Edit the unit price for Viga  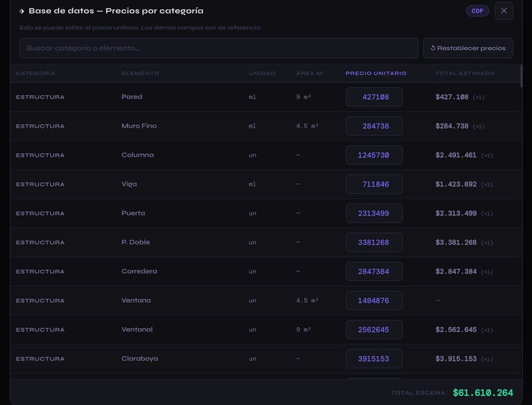374,184
